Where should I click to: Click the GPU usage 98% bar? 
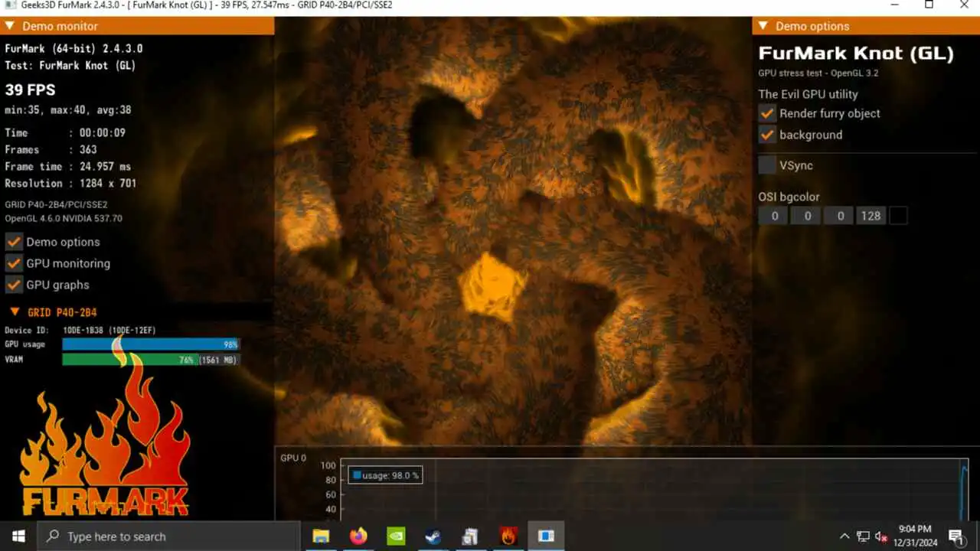[151, 344]
